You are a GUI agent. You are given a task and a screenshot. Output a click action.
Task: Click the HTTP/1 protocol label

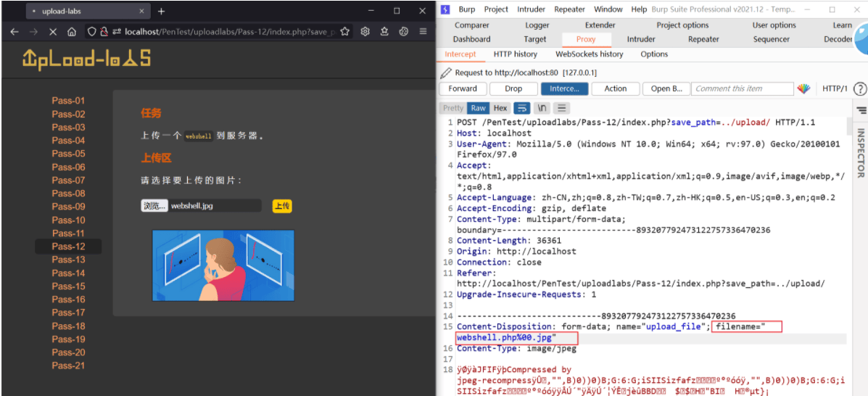pyautogui.click(x=835, y=88)
